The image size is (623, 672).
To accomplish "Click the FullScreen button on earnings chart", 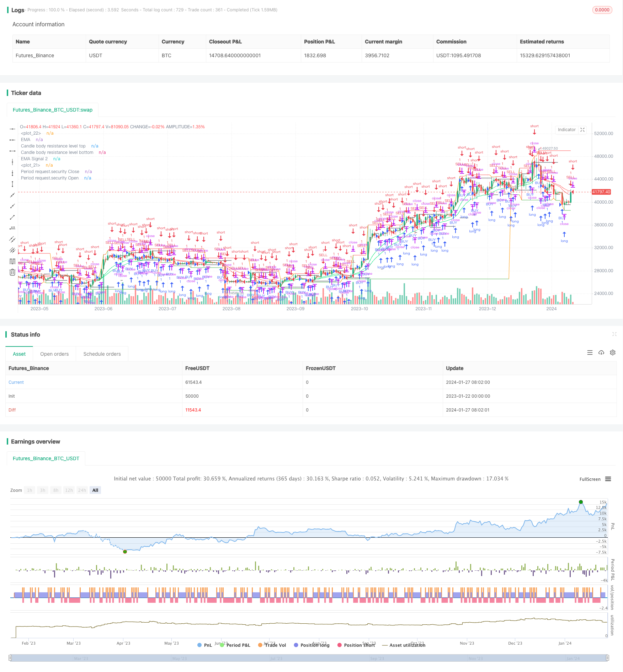I will [590, 479].
